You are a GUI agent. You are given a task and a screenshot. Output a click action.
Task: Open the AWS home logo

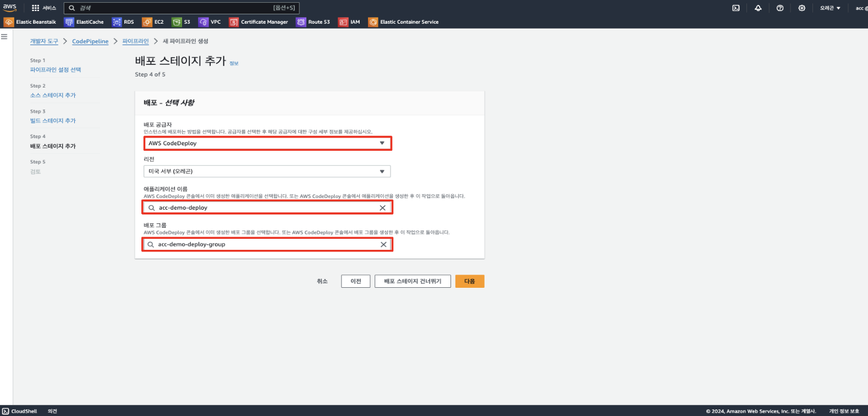coord(10,8)
